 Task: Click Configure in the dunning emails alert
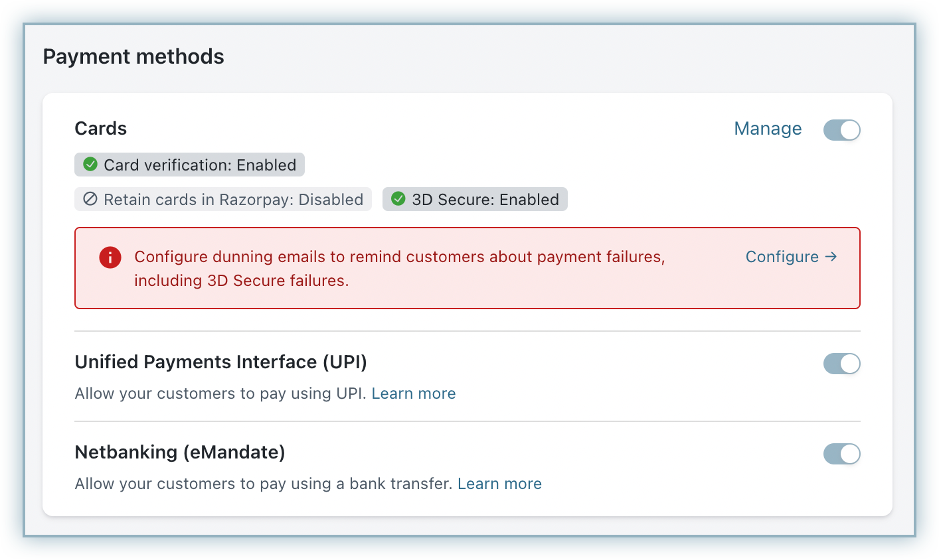(x=782, y=257)
